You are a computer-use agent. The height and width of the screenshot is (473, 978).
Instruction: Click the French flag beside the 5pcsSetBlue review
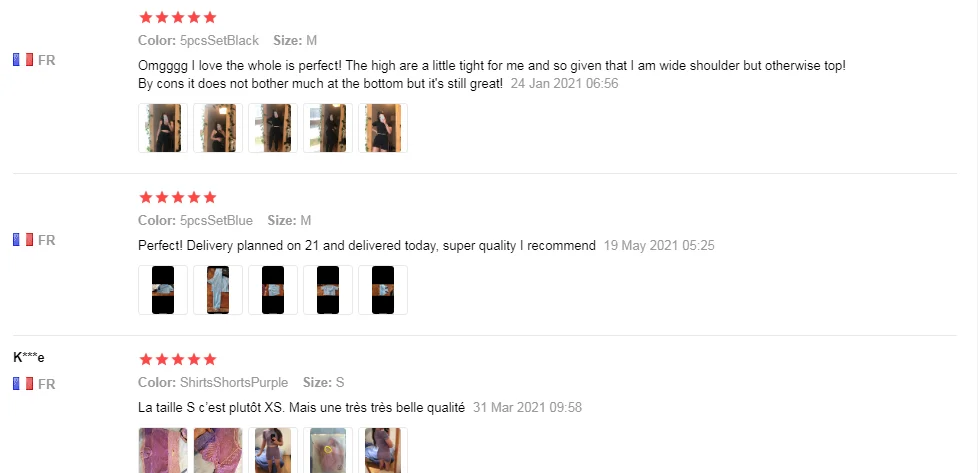(23, 240)
